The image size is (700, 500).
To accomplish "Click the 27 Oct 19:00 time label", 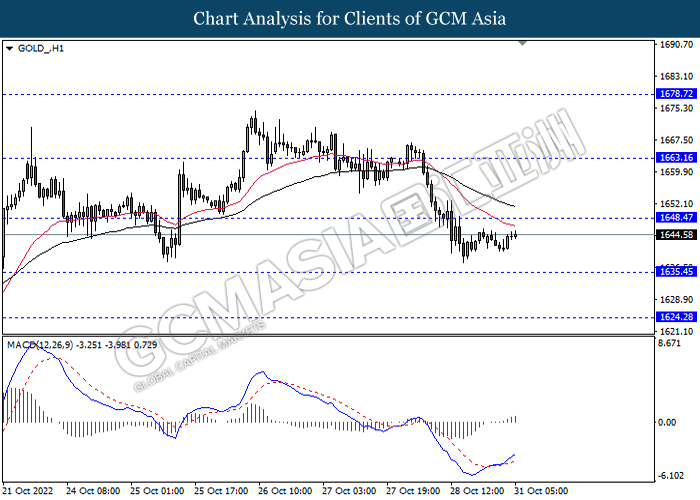I will 413,491.
